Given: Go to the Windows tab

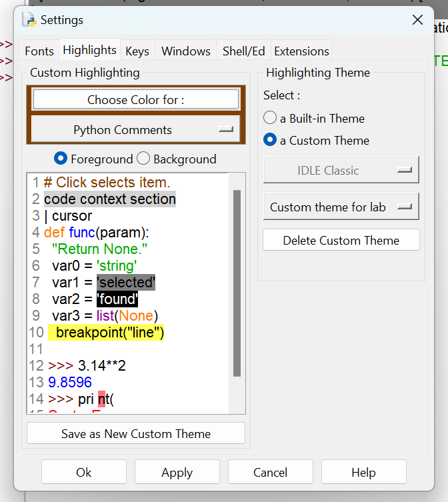Looking at the screenshot, I should click(186, 51).
